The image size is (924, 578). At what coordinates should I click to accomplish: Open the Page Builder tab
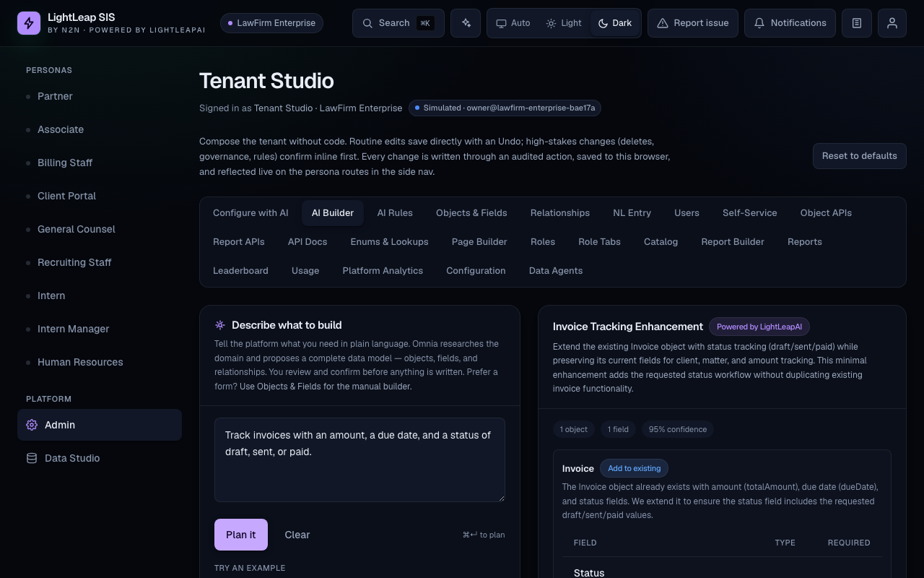[x=479, y=242]
